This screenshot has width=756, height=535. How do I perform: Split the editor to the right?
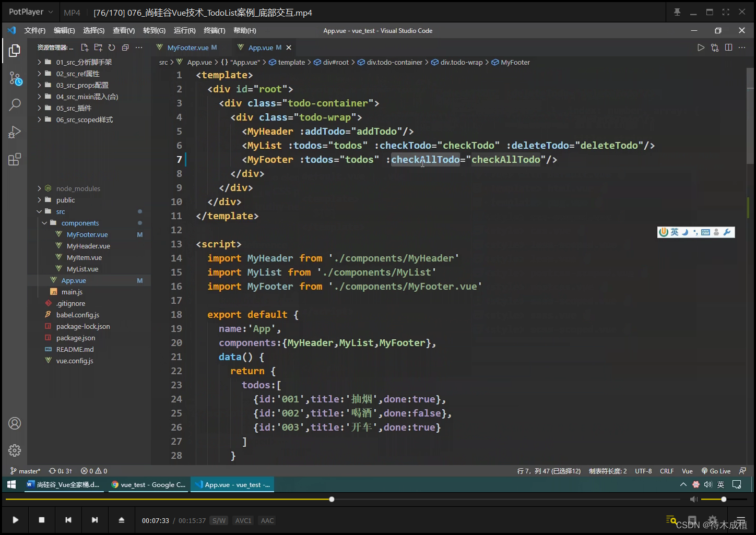click(728, 47)
